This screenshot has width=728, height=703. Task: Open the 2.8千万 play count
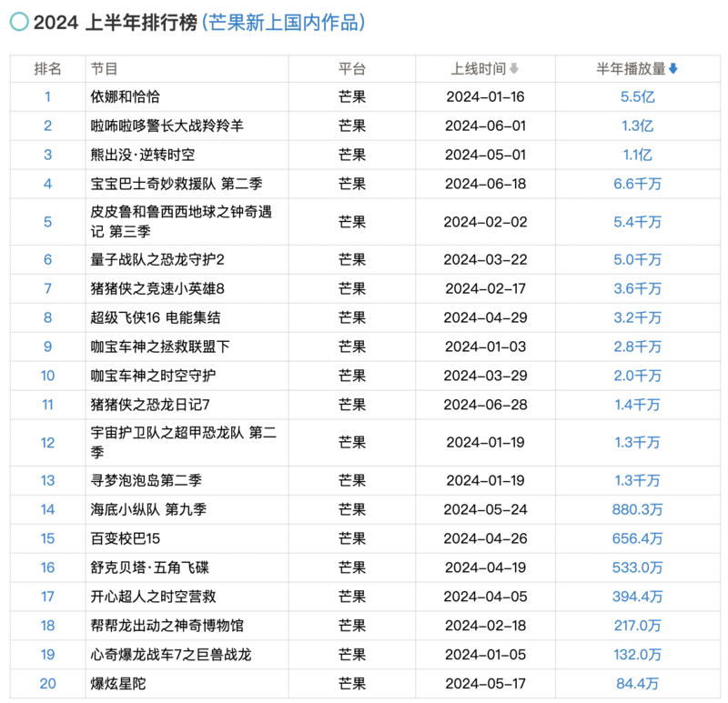(638, 346)
